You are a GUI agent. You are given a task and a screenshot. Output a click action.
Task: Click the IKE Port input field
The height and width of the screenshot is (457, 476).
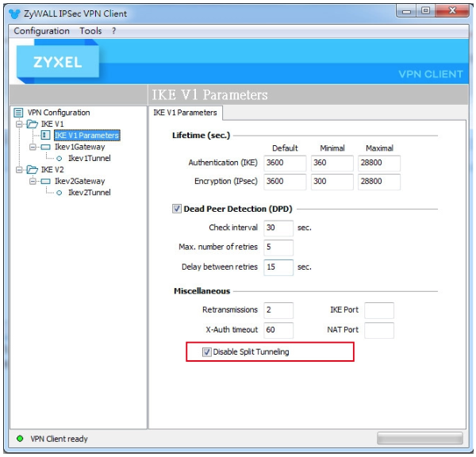click(378, 310)
